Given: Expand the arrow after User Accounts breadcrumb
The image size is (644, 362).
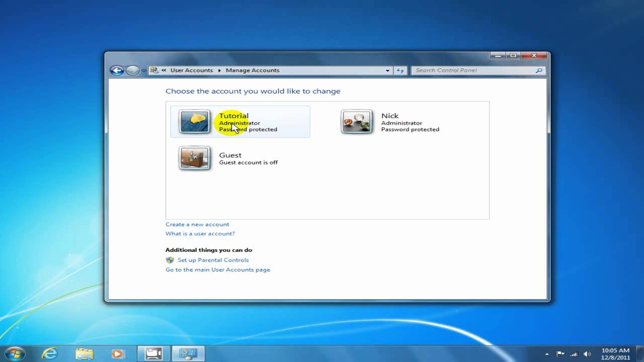Looking at the screenshot, I should click(x=219, y=70).
